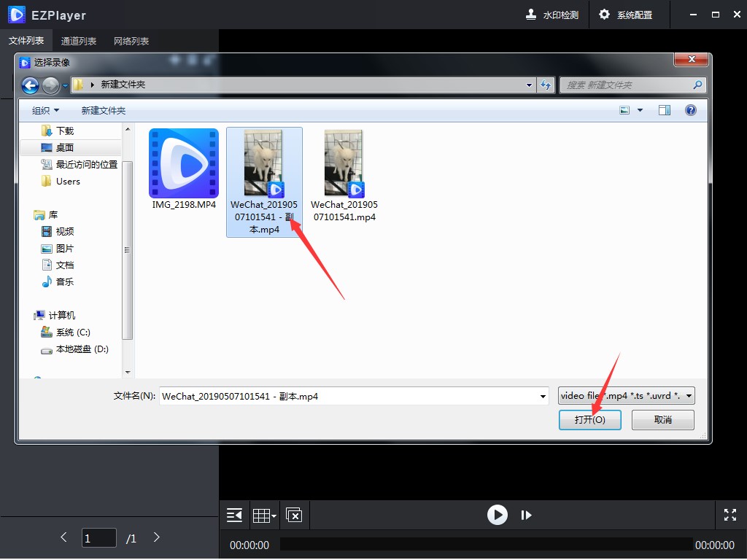The image size is (747, 560).
Task: Switch to the 网络列表 tab
Action: click(x=131, y=42)
